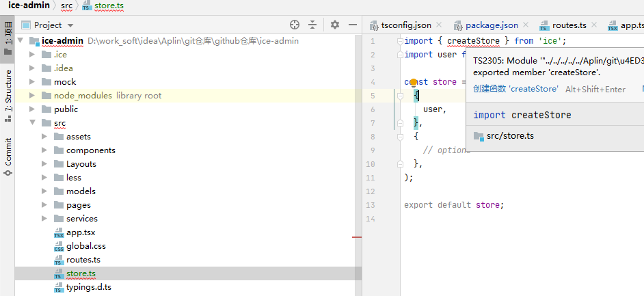
Task: Close the package.json tab
Action: (526, 25)
